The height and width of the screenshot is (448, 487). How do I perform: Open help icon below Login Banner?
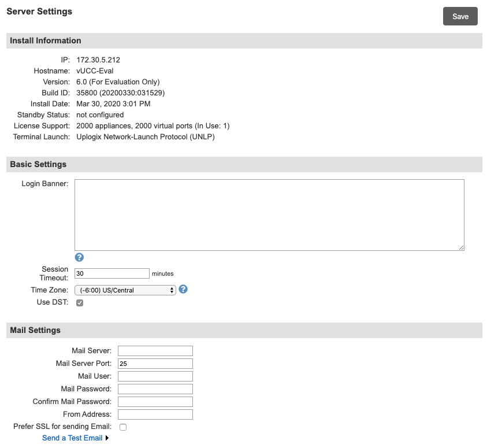coord(80,257)
